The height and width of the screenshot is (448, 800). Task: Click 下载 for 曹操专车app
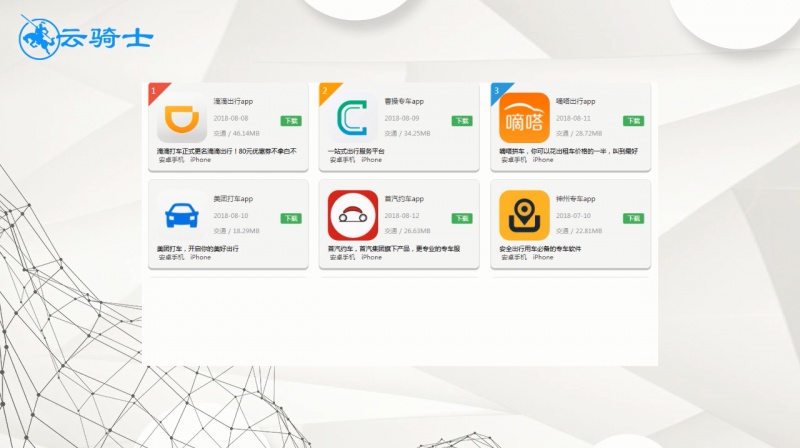tap(462, 121)
